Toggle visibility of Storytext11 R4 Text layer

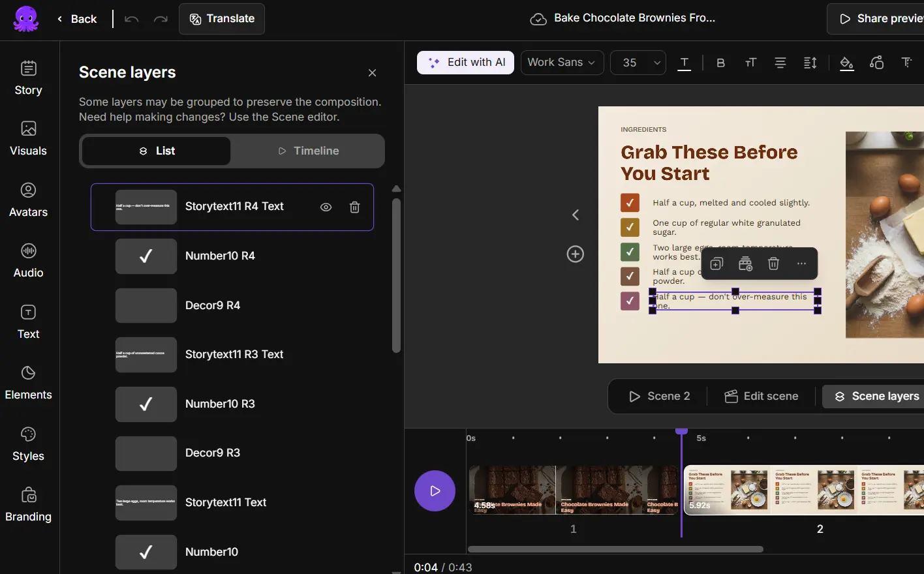pos(326,207)
